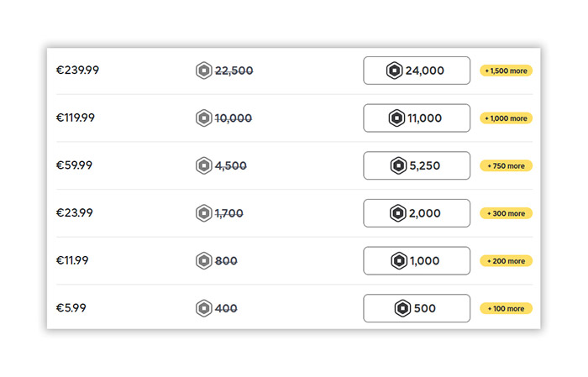Click gray Robux icon beside 22,500

(203, 71)
